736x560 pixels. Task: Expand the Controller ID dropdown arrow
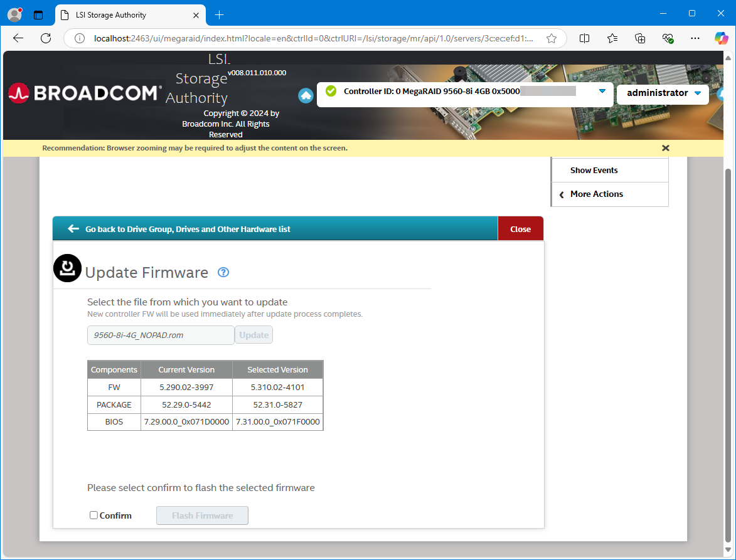click(602, 91)
